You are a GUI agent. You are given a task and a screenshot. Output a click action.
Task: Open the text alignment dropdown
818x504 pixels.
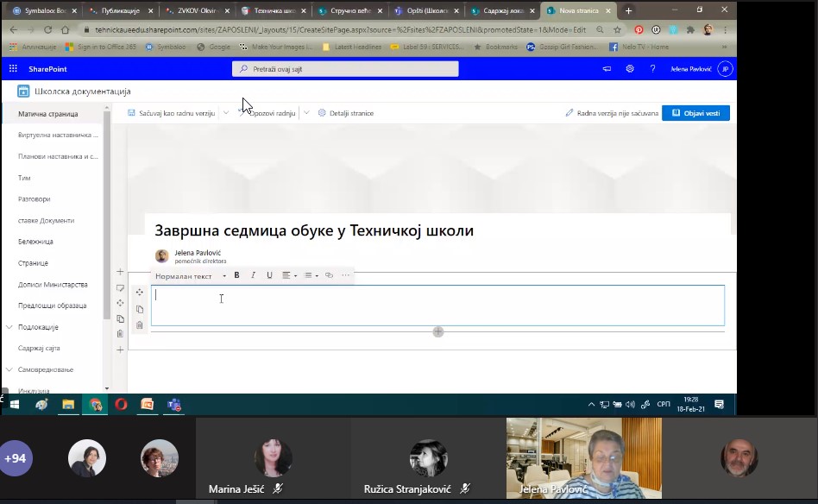289,275
